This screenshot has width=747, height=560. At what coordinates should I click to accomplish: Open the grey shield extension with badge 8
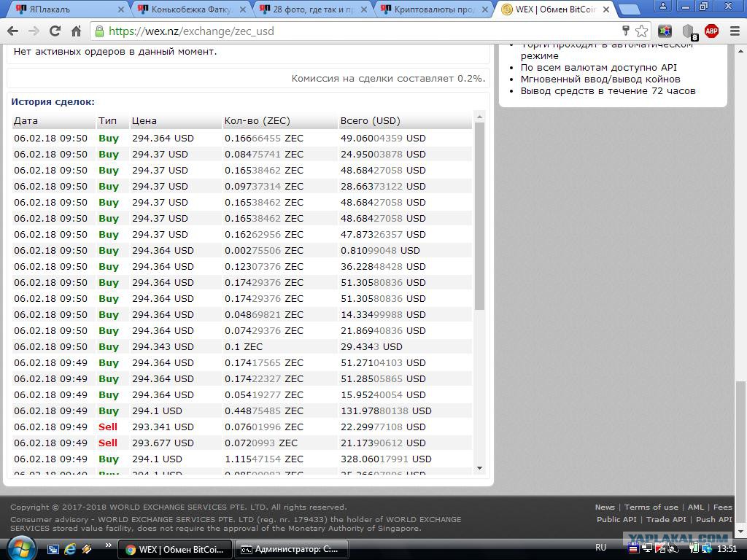[689, 32]
